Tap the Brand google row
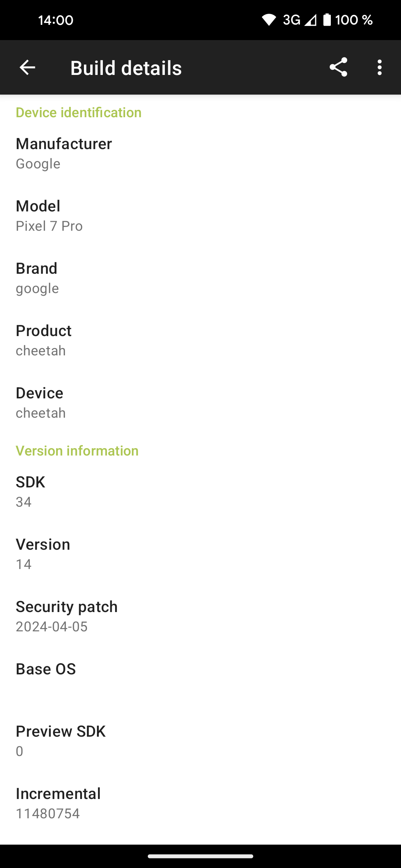 (x=200, y=278)
